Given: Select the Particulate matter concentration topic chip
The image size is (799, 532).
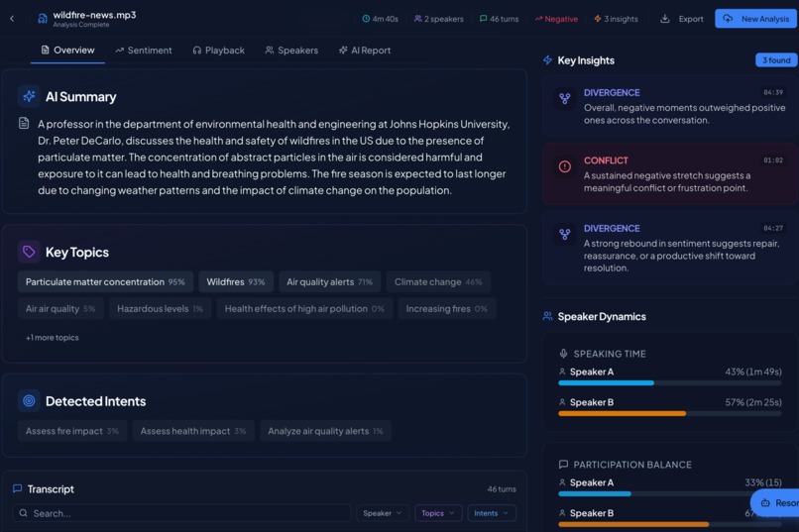Looking at the screenshot, I should click(x=105, y=281).
